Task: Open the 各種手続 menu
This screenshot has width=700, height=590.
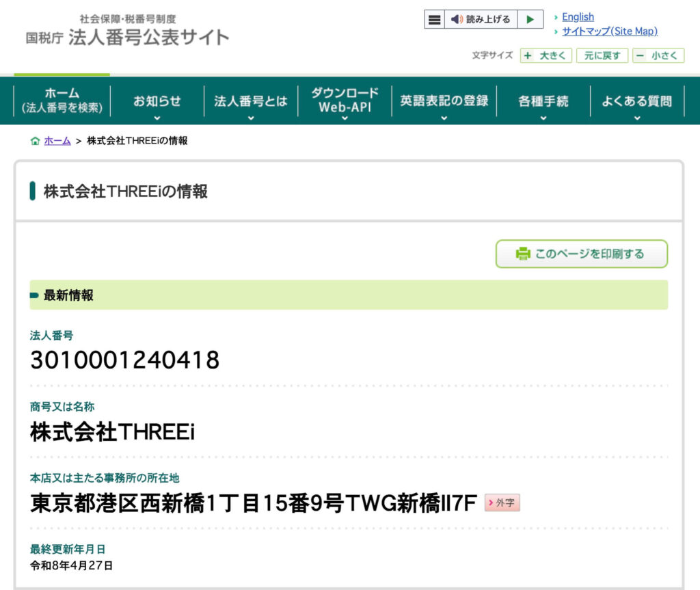Action: tap(543, 100)
